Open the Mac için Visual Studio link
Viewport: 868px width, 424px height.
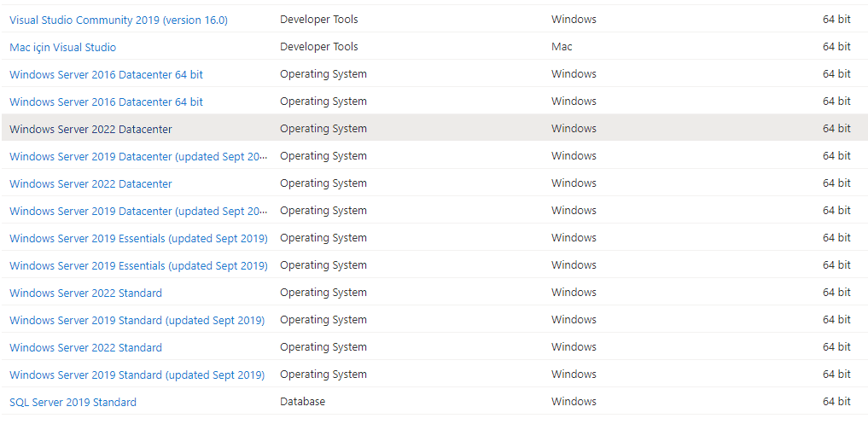point(62,47)
